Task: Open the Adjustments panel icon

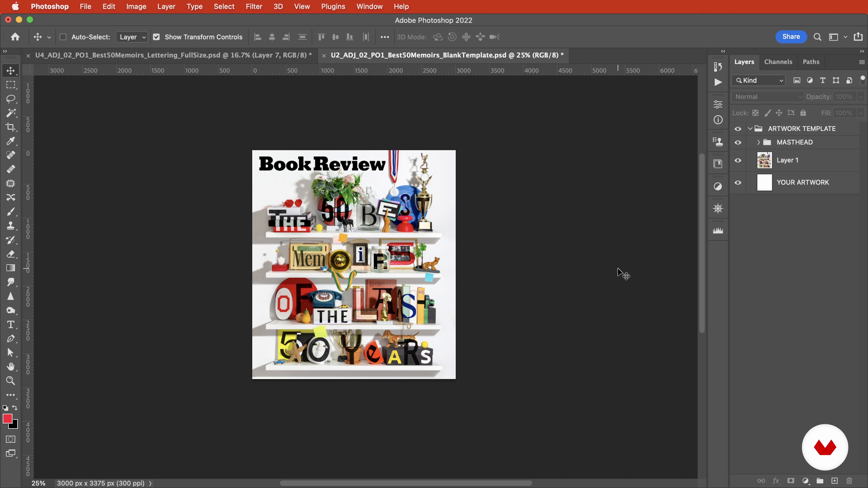Action: (x=718, y=187)
